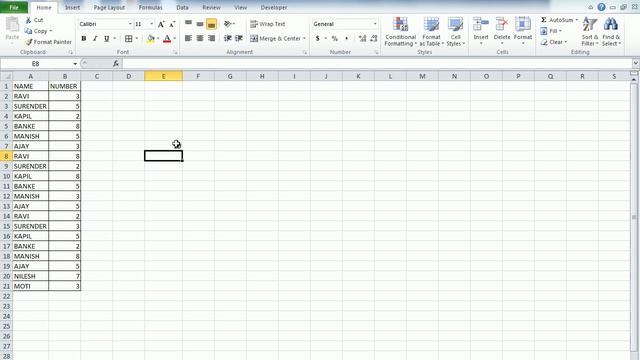640x360 pixels.
Task: Toggle Underline formatting
Action: (x=107, y=38)
